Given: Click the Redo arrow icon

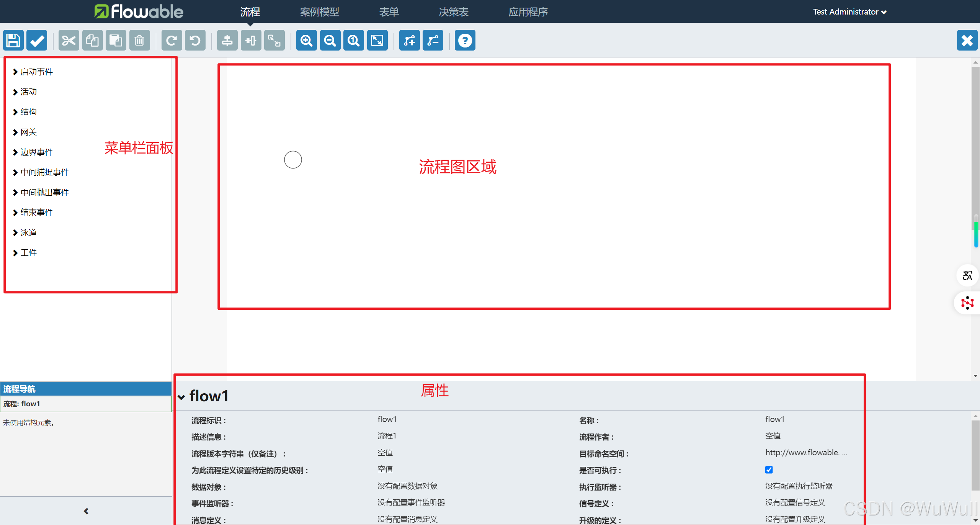Looking at the screenshot, I should 171,40.
